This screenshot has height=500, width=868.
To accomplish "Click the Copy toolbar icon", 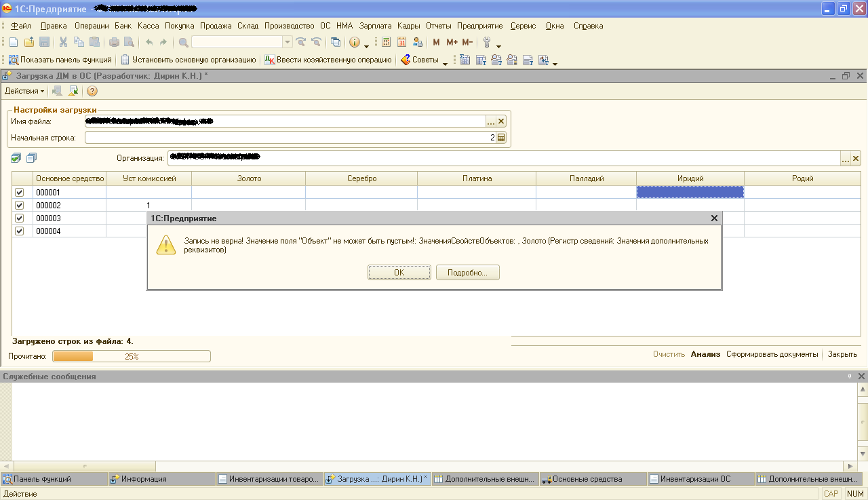I will point(79,42).
